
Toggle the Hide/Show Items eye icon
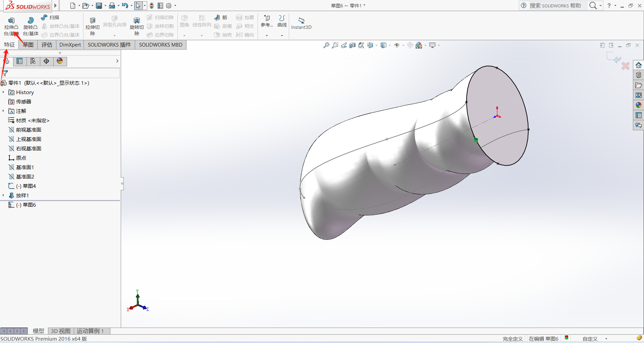click(x=397, y=45)
